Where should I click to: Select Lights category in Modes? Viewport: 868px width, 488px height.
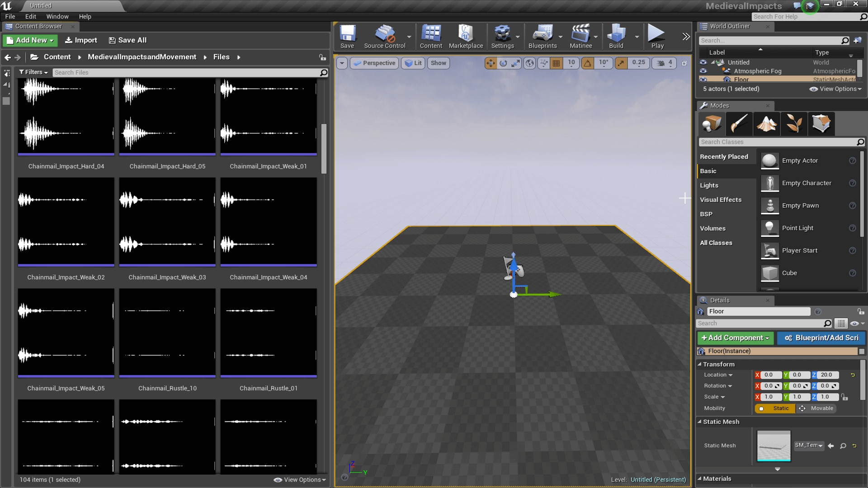709,185
